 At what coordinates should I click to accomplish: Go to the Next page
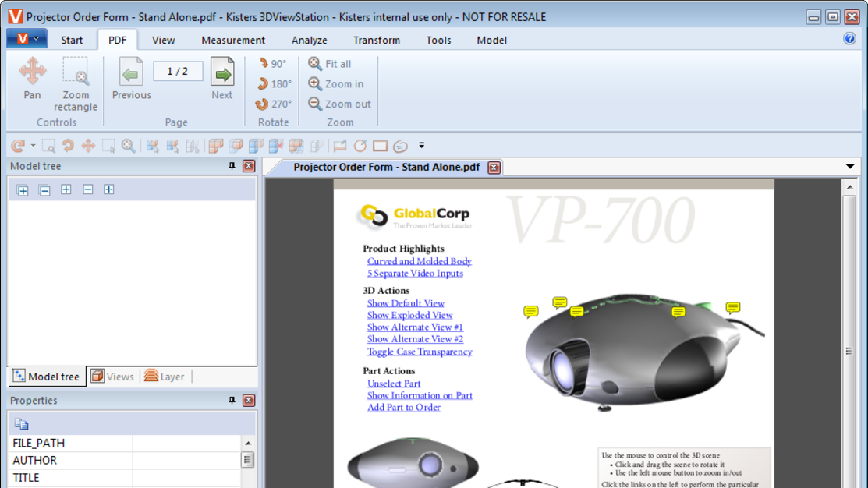(222, 79)
